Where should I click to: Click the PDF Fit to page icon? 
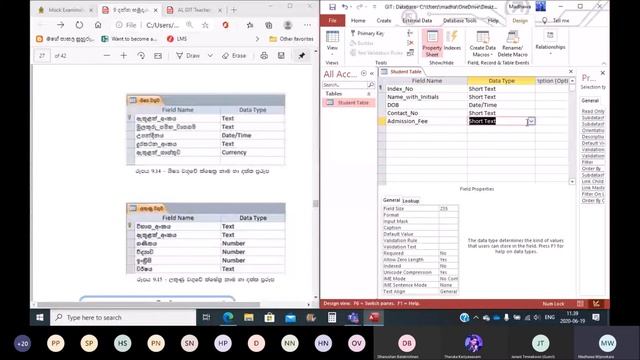(x=158, y=56)
